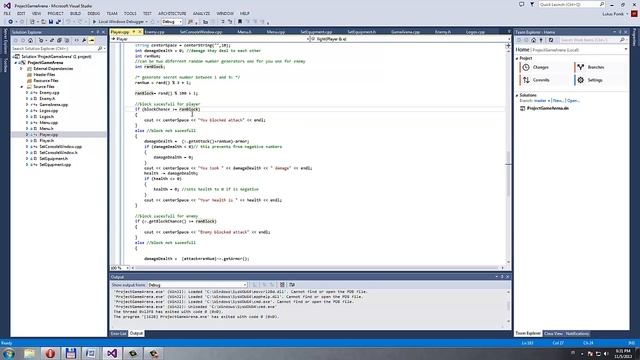The image size is (640, 360).
Task: Clear all output icon in Output panel
Action: click(282, 284)
